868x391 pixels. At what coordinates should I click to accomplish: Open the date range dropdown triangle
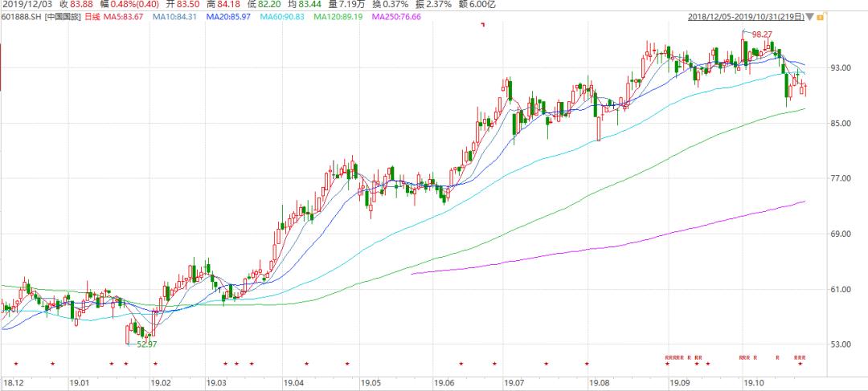coord(810,17)
